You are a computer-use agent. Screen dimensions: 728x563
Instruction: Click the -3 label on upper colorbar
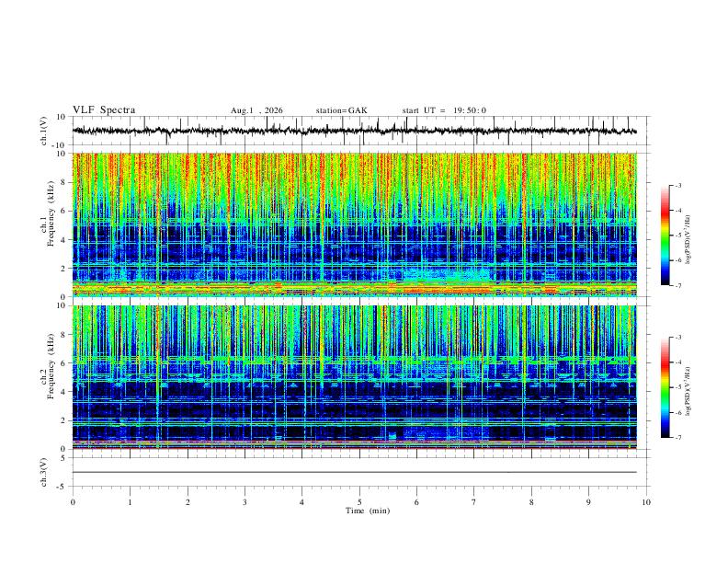[x=678, y=185]
